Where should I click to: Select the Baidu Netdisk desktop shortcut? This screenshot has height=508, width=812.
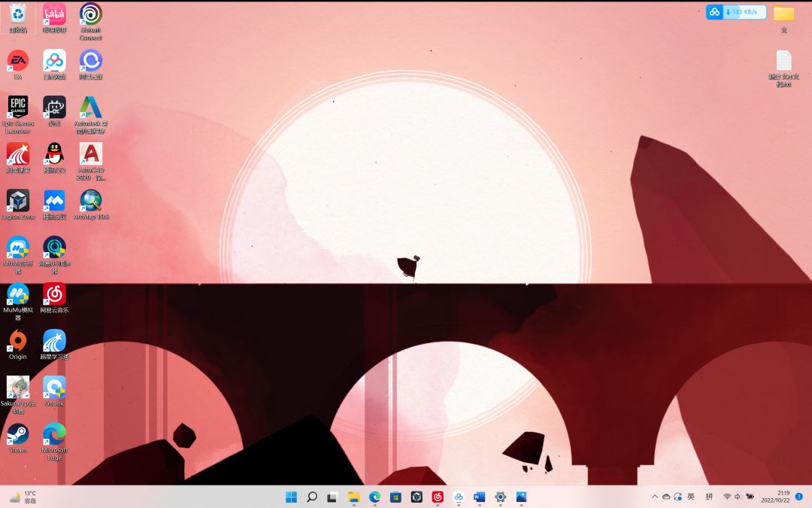coord(54,65)
